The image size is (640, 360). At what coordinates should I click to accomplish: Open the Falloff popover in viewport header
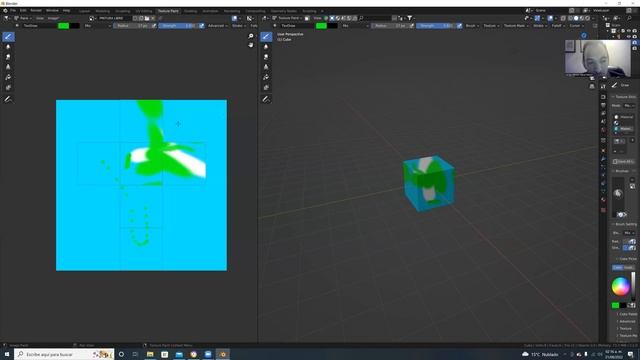pyautogui.click(x=558, y=26)
